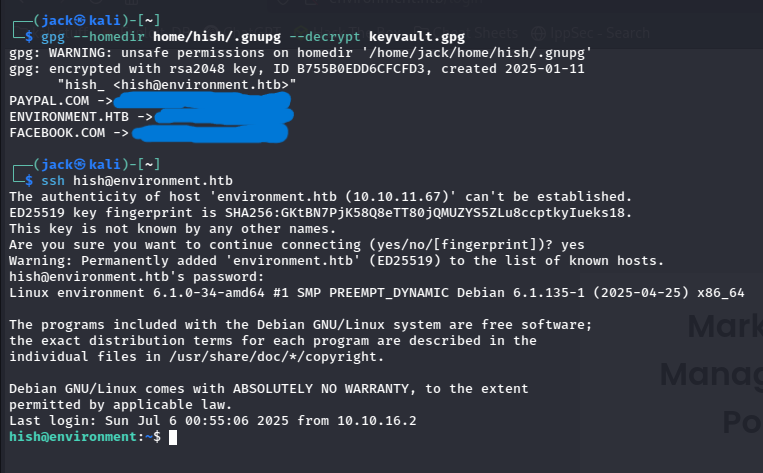Click the redacted ENVIRONMENT.HTB password blob

coord(224,116)
